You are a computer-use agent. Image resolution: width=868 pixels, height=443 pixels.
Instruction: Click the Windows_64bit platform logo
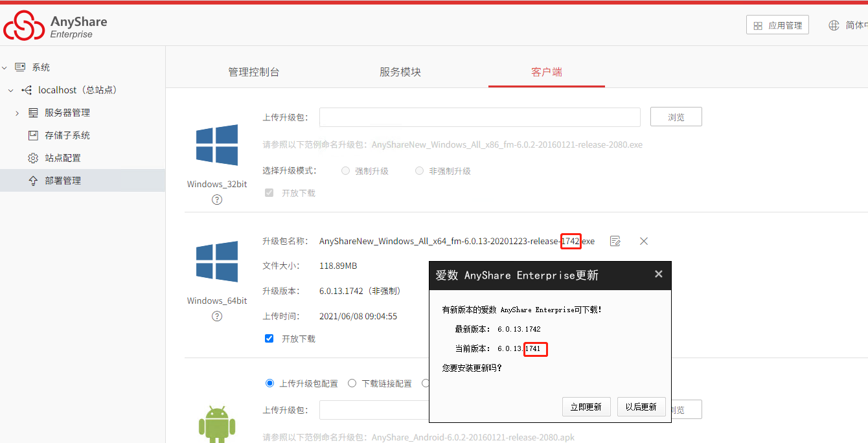pos(217,262)
